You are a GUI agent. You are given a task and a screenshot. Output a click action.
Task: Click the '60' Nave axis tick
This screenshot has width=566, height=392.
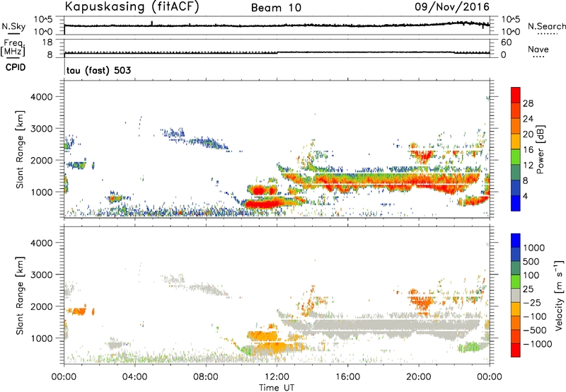[506, 42]
